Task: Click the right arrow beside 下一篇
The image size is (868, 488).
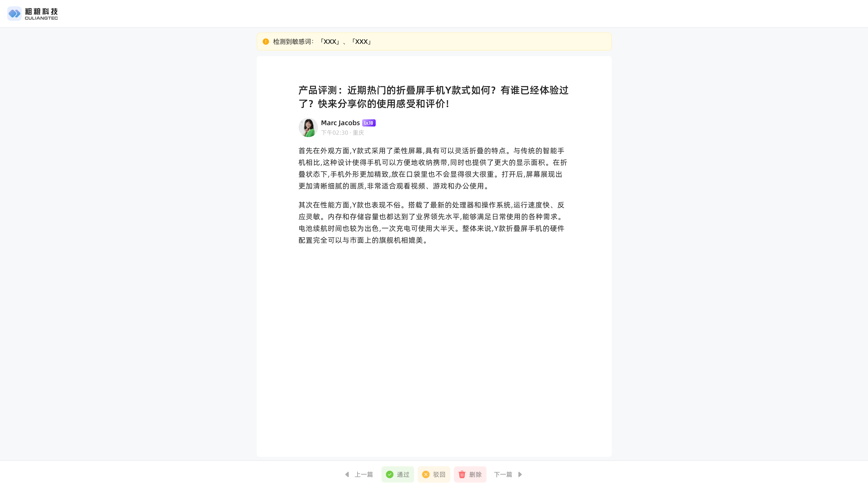Action: [520, 474]
